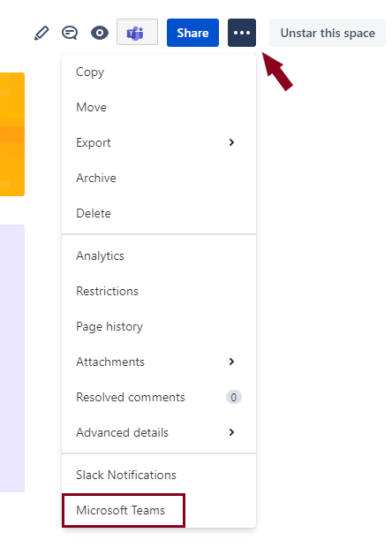The image size is (392, 556).
Task: Open inline comments speech bubble icon
Action: (x=70, y=33)
